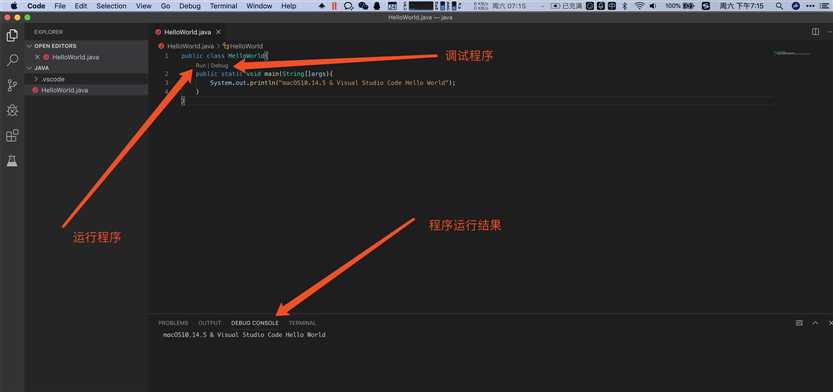Screen dimensions: 833x392
Task: Select the HelloWorld.java editor tab
Action: point(187,32)
